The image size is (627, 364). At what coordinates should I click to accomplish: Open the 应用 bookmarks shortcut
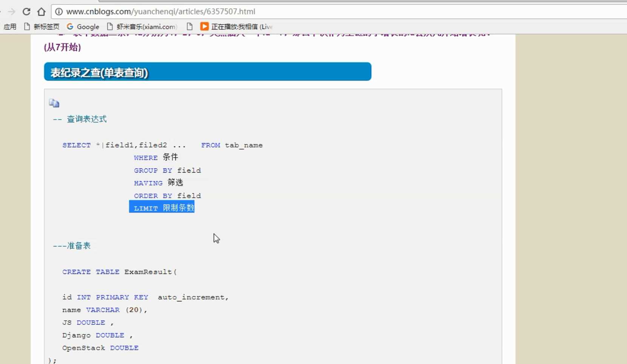pyautogui.click(x=10, y=27)
